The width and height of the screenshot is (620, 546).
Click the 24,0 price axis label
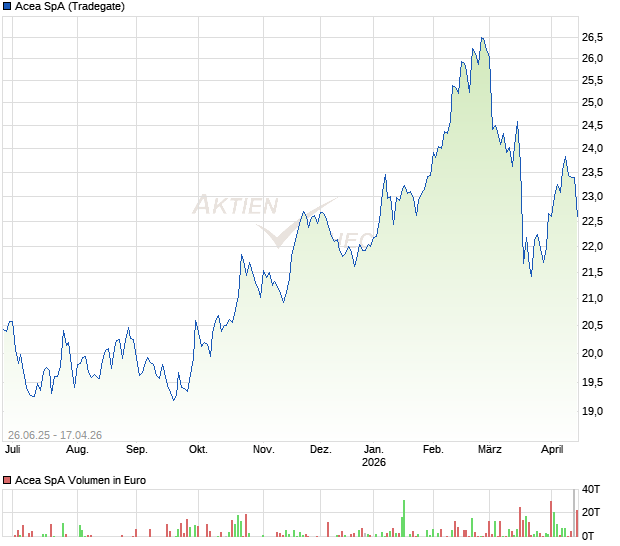point(592,148)
